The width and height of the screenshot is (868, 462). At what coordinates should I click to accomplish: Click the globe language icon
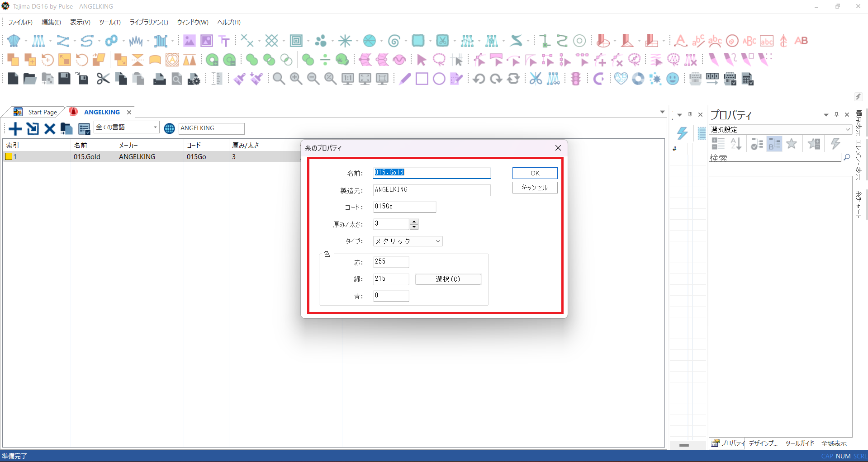169,128
